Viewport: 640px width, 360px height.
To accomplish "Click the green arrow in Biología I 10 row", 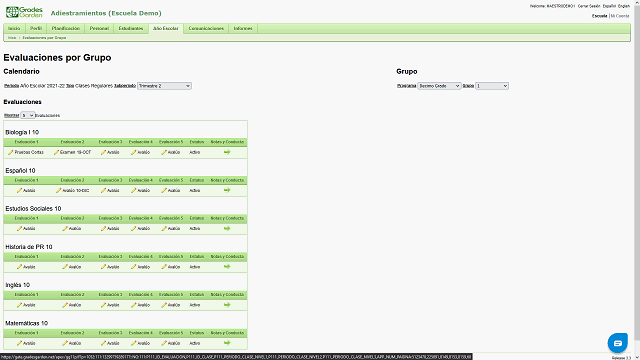I will (227, 152).
